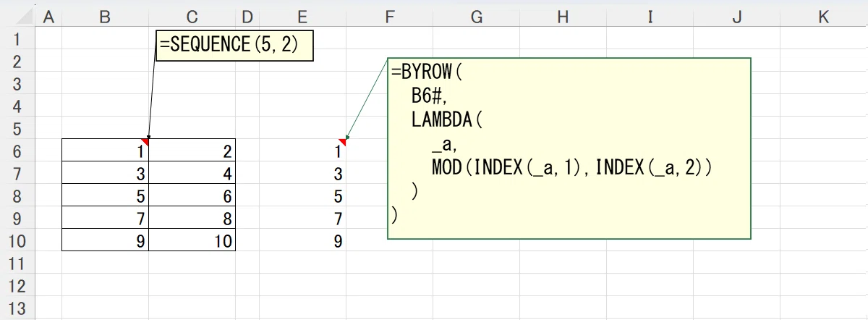Select column K header
This screenshot has height=320, width=868.
coord(823,17)
